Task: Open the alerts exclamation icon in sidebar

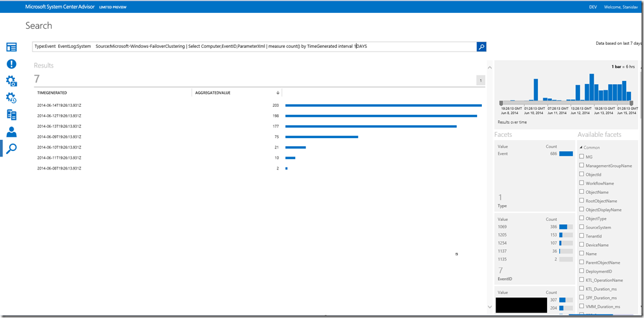Action: (x=11, y=64)
